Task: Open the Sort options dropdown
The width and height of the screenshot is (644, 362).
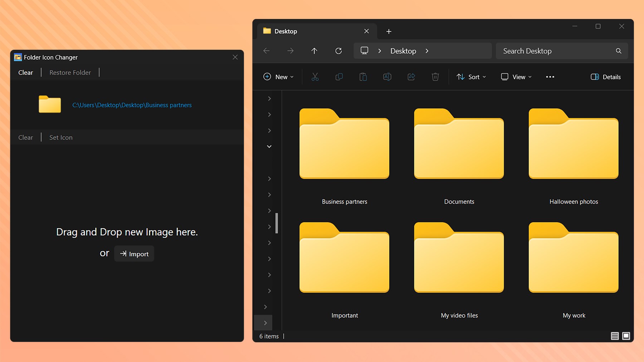Action: pos(471,77)
